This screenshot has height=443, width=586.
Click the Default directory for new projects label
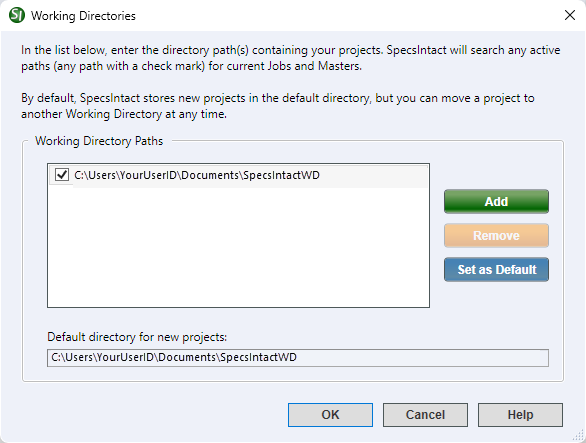tap(137, 337)
